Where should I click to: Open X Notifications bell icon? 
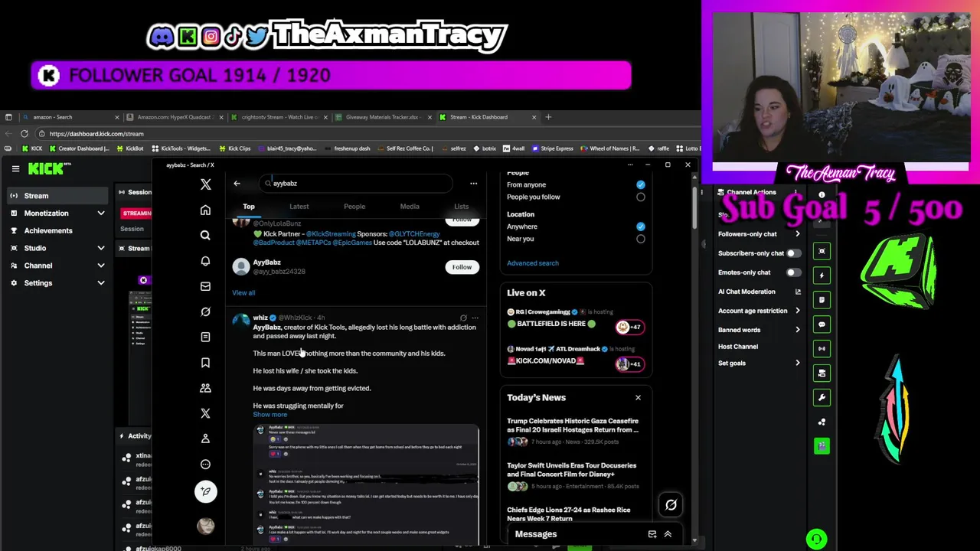point(205,261)
